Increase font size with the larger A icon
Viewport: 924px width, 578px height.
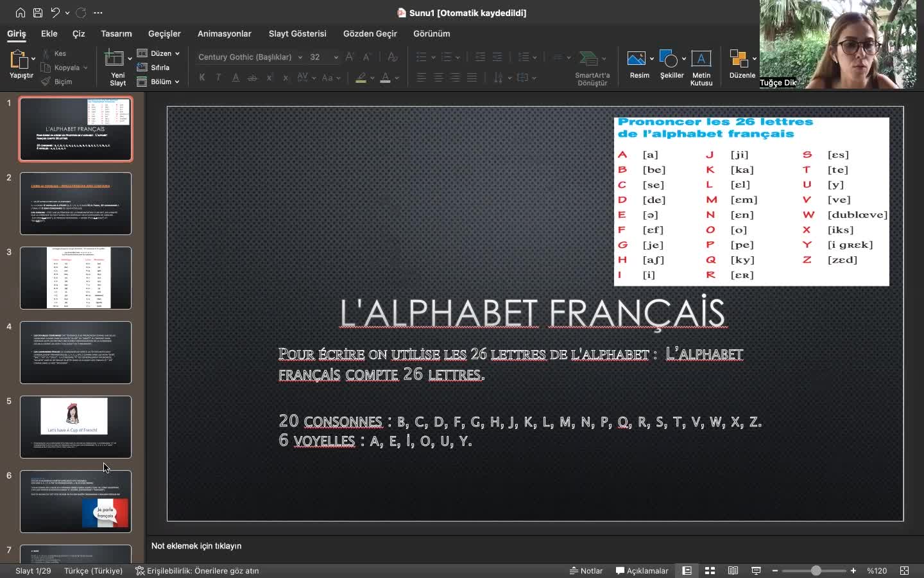click(x=350, y=57)
